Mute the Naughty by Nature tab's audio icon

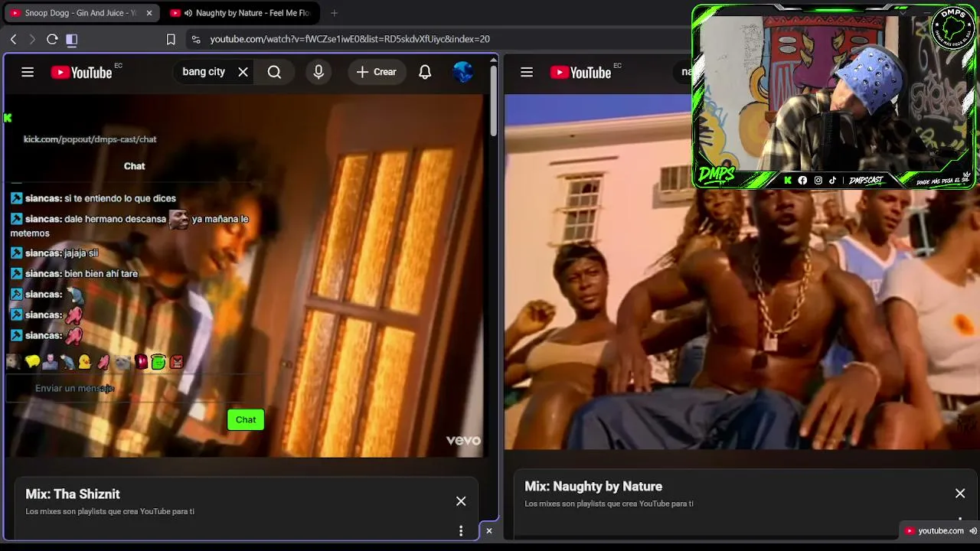[188, 13]
